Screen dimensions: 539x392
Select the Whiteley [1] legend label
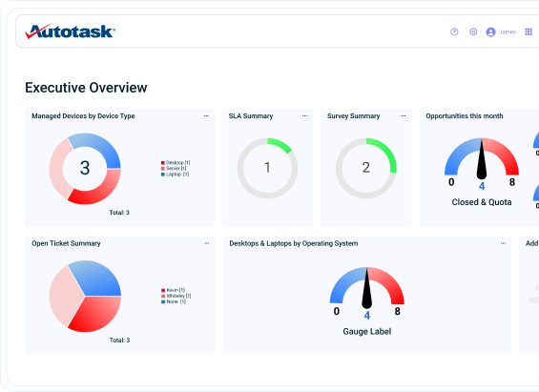[178, 296]
